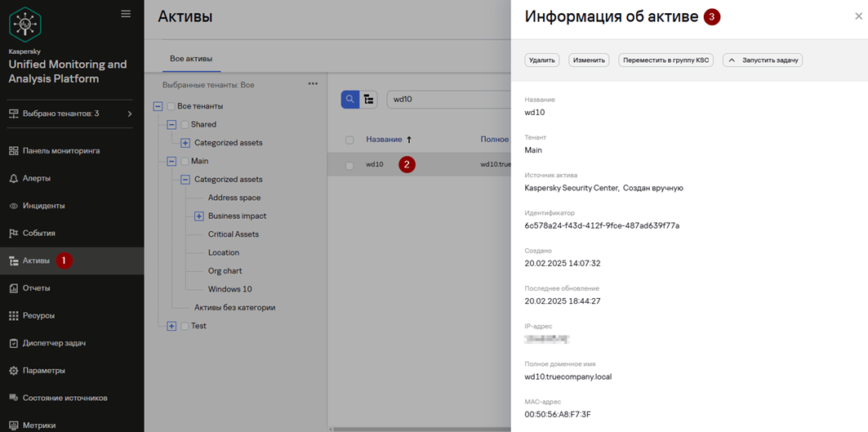Click the wd10.truecompany.local domain value
Image resolution: width=868 pixels, height=432 pixels.
click(568, 376)
